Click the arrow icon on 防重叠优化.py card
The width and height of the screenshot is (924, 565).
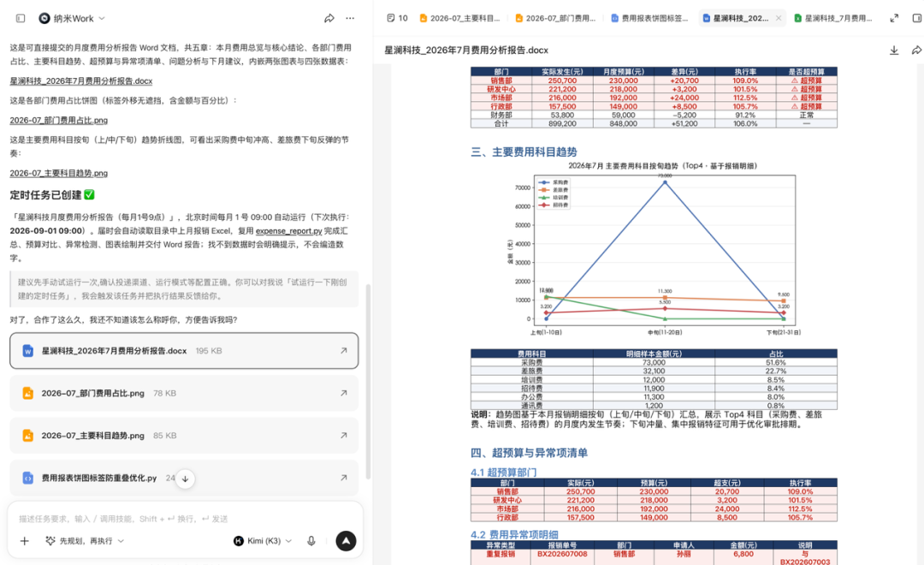(344, 479)
